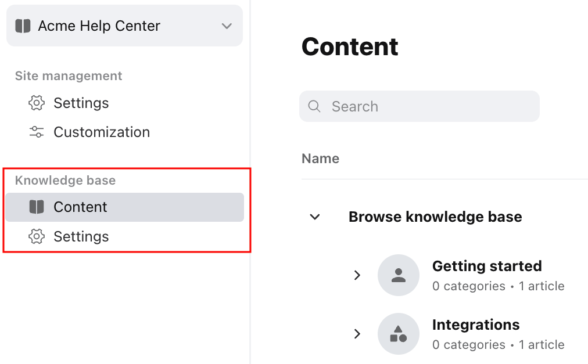The width and height of the screenshot is (588, 364).
Task: Expand the Integrations category
Action: 357,334
